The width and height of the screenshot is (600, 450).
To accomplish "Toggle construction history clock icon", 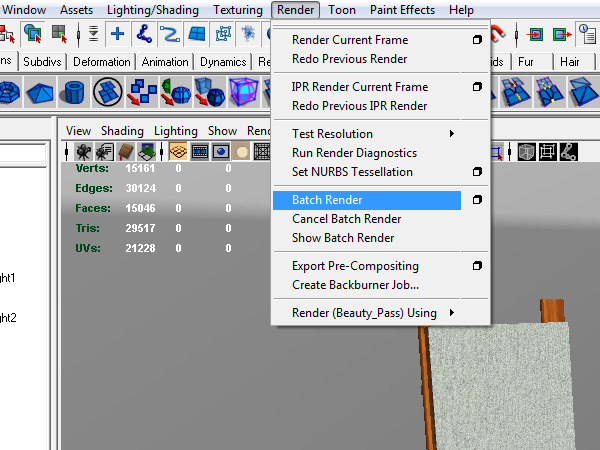I will click(x=587, y=34).
